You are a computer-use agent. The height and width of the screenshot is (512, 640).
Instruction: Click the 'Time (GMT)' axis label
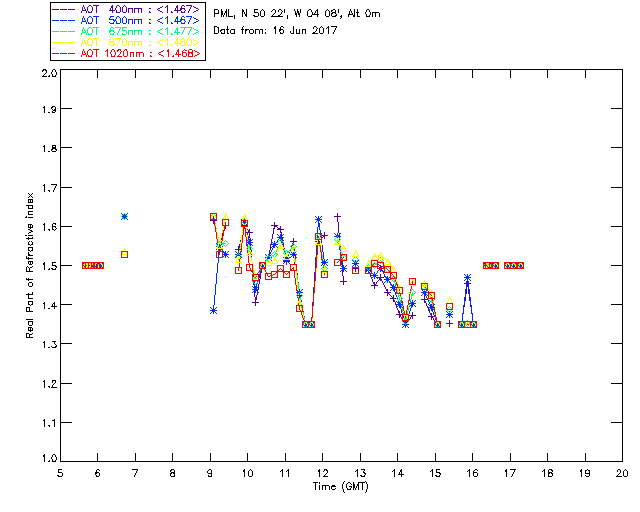[x=341, y=487]
